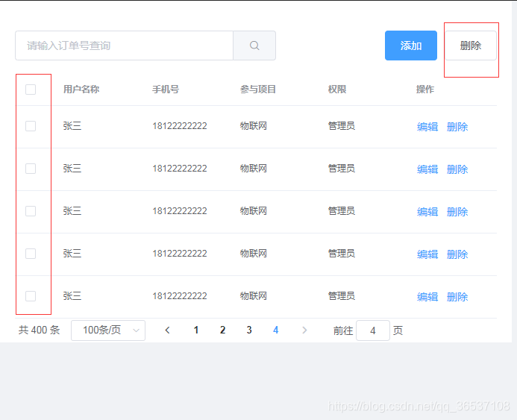The image size is (517, 420).
Task: Click 删除 link in the fifth row
Action: coord(457,297)
